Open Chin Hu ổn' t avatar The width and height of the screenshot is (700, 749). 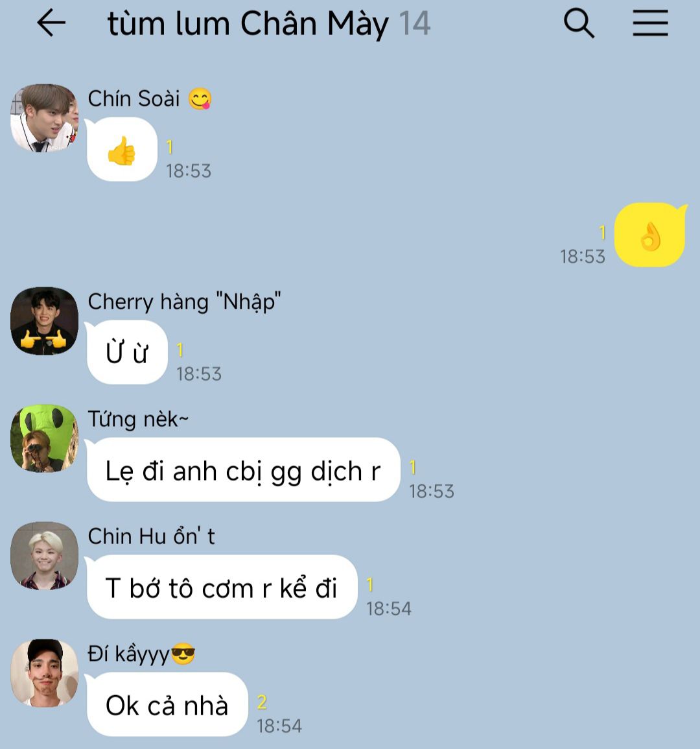(45, 556)
